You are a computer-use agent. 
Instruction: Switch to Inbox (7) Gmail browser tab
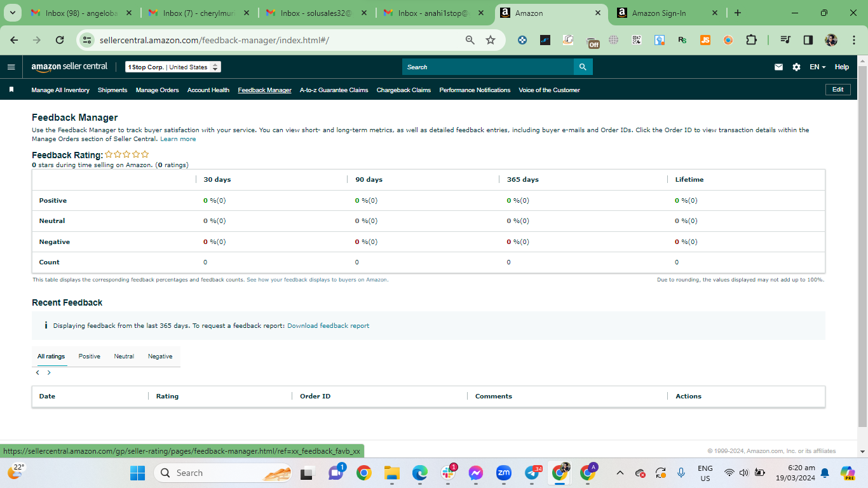(200, 13)
